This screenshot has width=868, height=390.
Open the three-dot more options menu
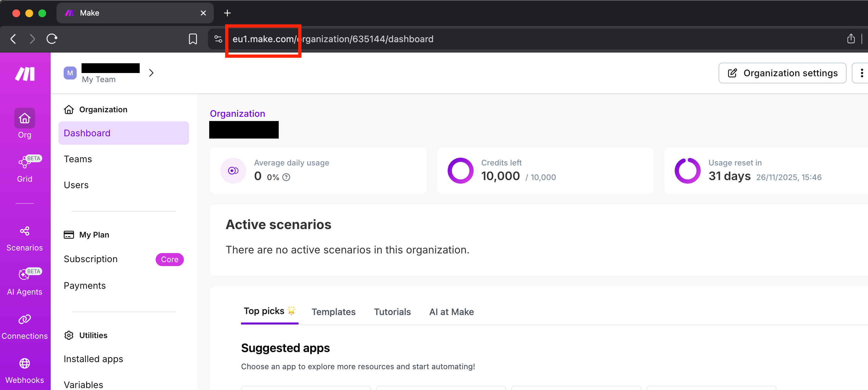(861, 73)
